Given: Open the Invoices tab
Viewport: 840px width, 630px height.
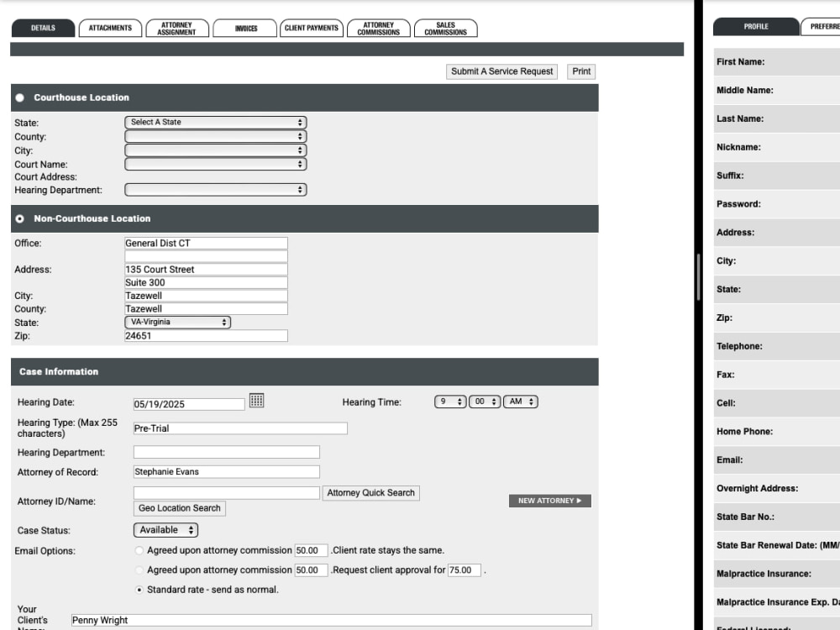Looking at the screenshot, I should pos(244,28).
